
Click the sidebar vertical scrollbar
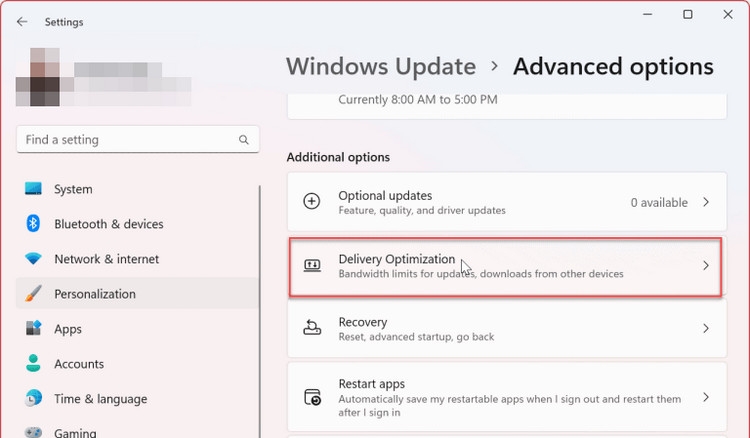260,312
